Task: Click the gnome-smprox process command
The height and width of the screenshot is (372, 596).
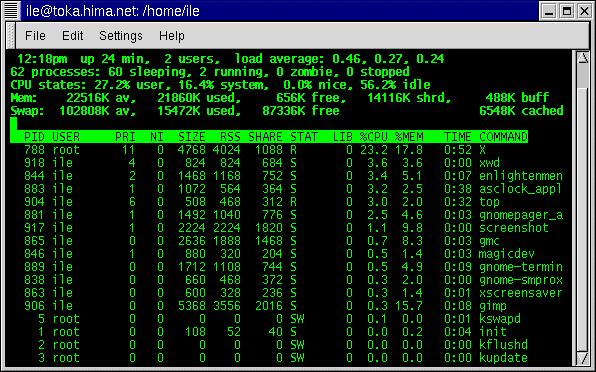Action: (521, 280)
